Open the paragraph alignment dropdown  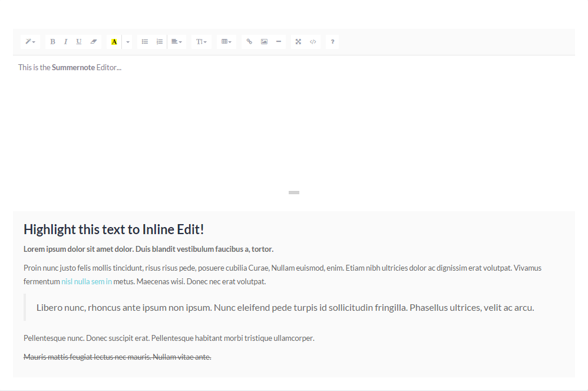point(176,42)
